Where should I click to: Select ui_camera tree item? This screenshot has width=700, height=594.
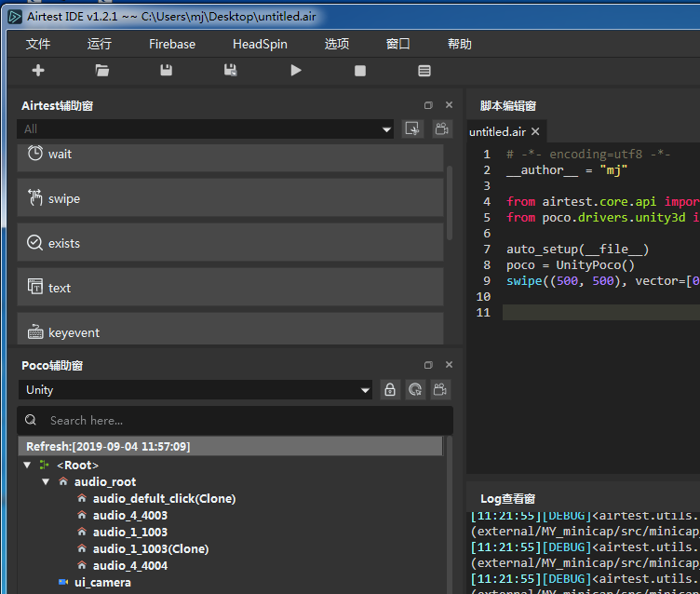102,582
